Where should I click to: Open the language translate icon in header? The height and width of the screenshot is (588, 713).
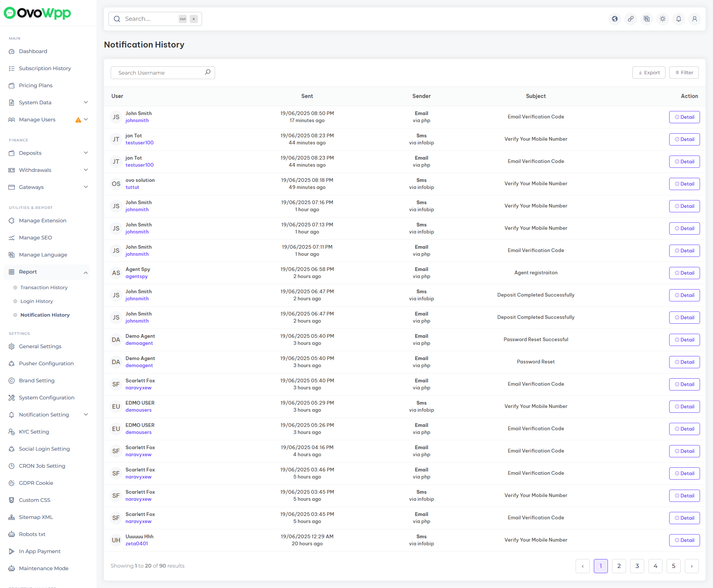(x=647, y=19)
